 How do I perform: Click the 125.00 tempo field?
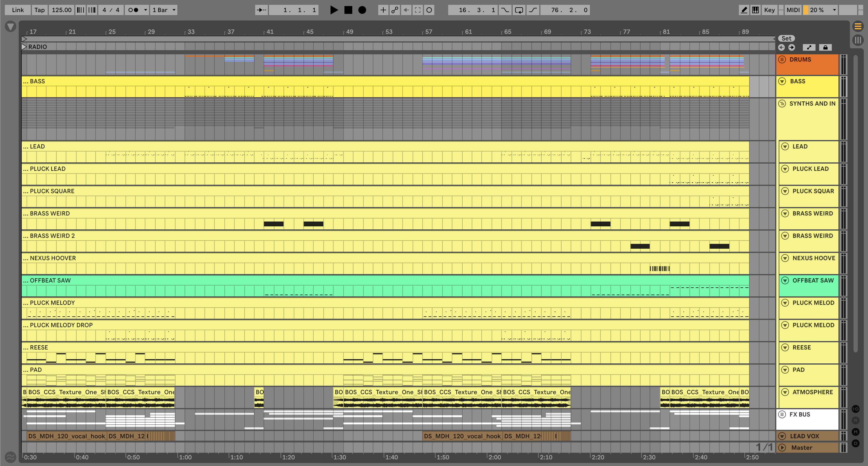61,10
